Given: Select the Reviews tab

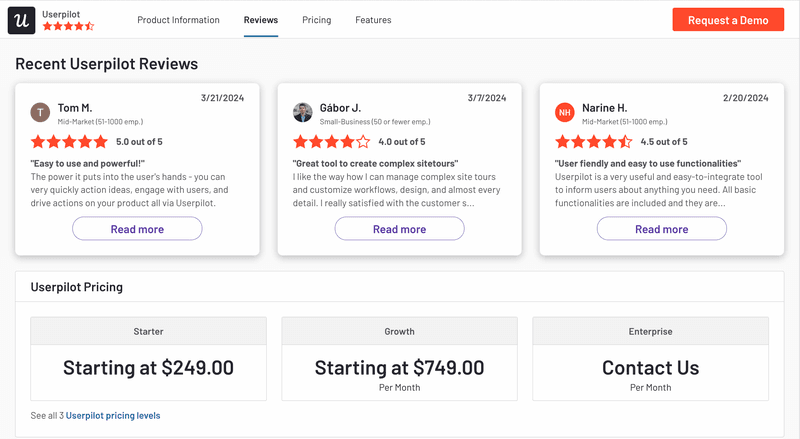Looking at the screenshot, I should click(261, 20).
